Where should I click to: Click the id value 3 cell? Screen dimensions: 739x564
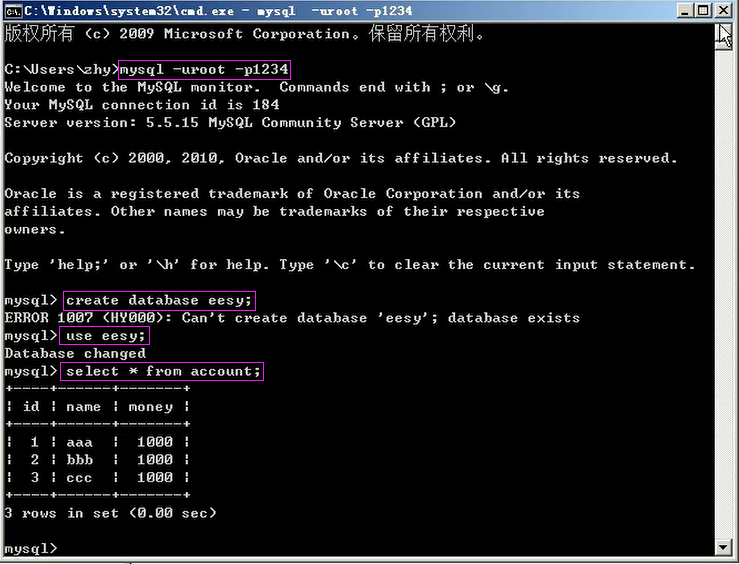click(34, 477)
